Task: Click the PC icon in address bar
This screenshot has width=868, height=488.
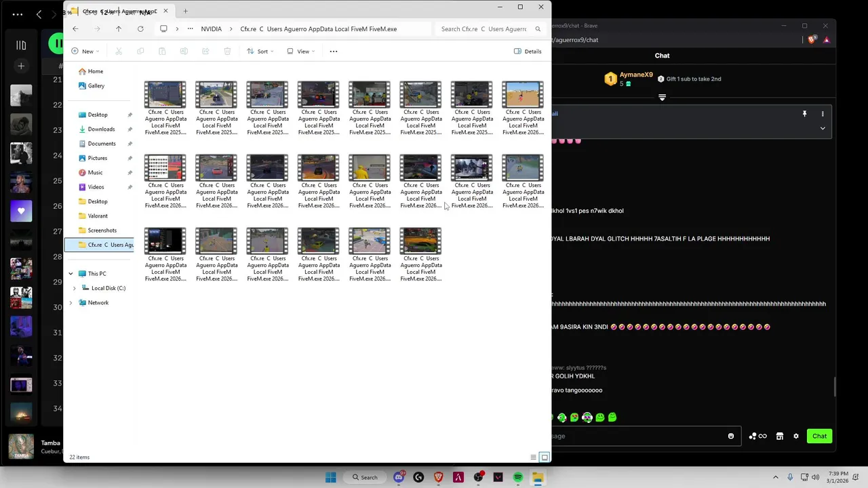Action: [163, 29]
